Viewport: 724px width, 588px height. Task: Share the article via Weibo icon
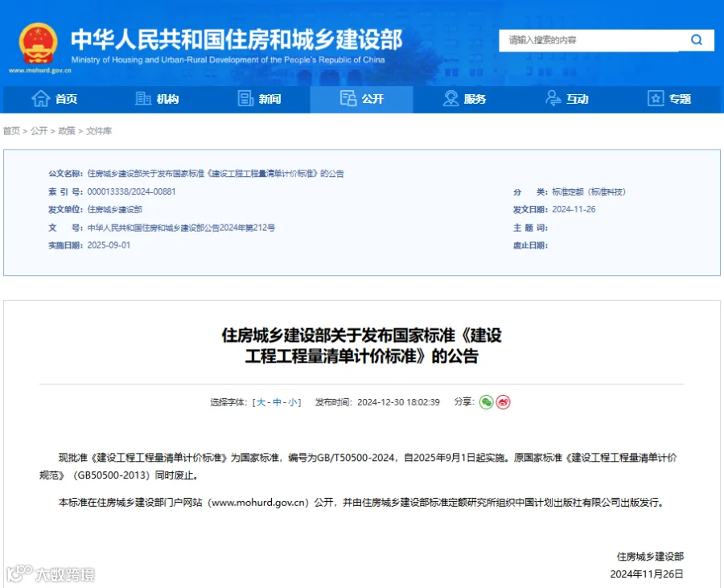point(504,402)
